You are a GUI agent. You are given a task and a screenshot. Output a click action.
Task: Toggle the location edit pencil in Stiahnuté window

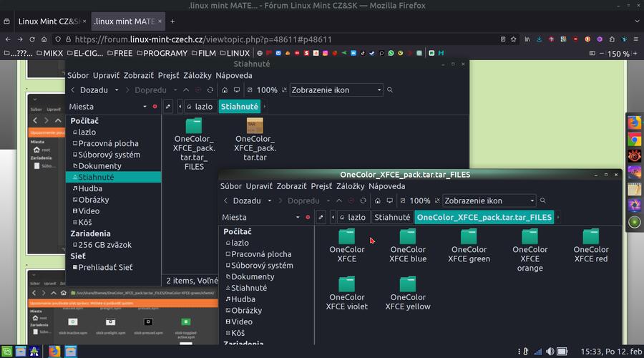click(x=168, y=106)
